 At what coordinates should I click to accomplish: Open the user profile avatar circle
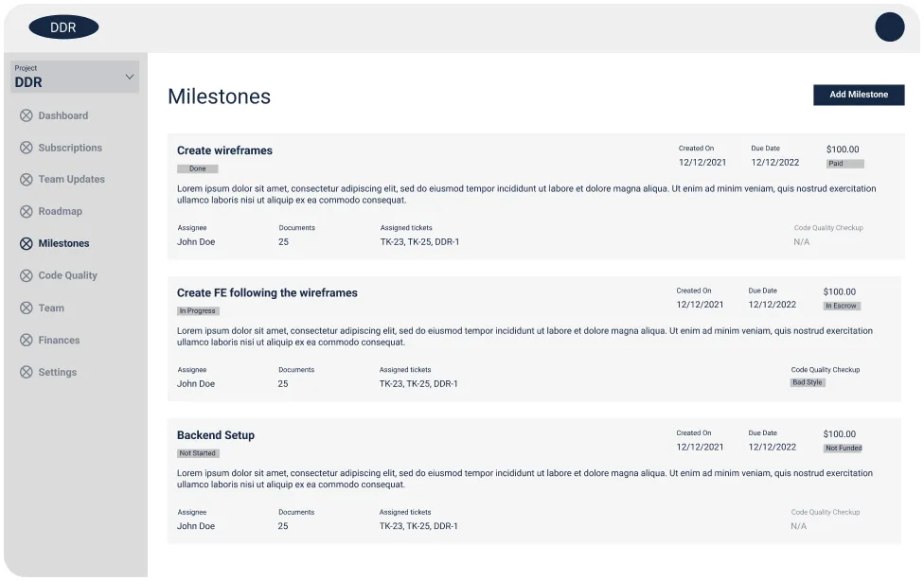point(889,27)
